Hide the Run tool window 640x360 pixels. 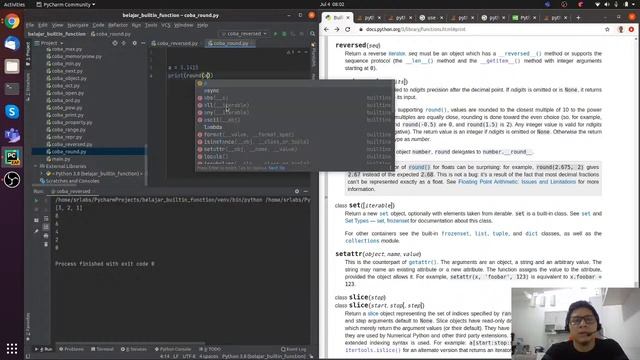pos(306,191)
